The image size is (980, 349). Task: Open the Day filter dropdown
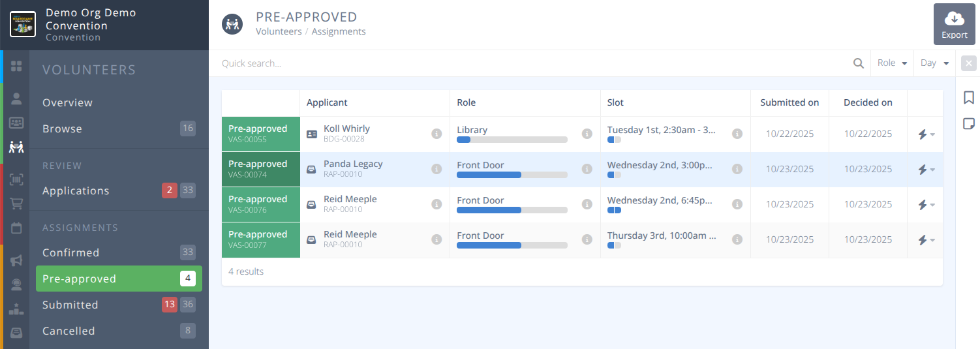(x=934, y=63)
